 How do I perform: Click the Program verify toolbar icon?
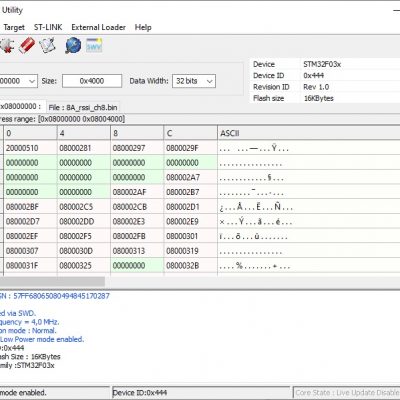(47, 45)
